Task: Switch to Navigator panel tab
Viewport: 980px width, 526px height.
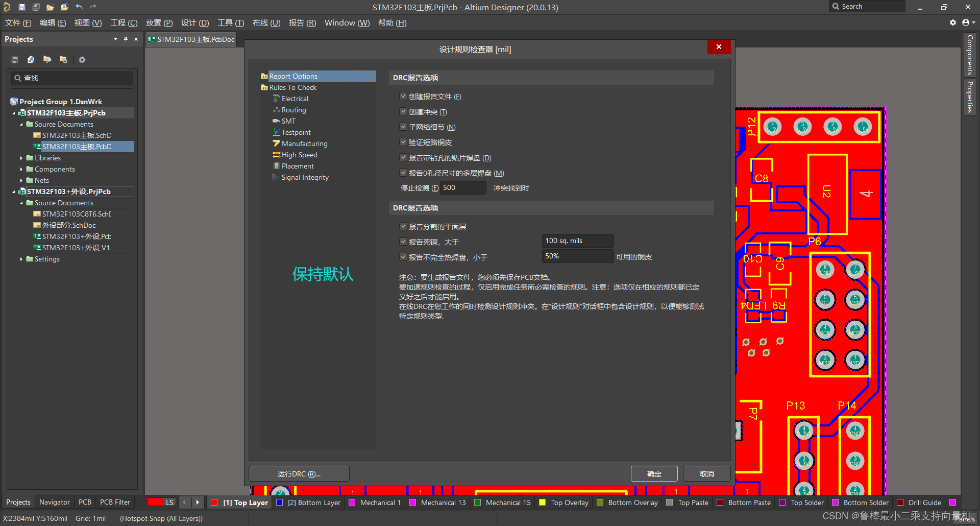Action: [55, 503]
